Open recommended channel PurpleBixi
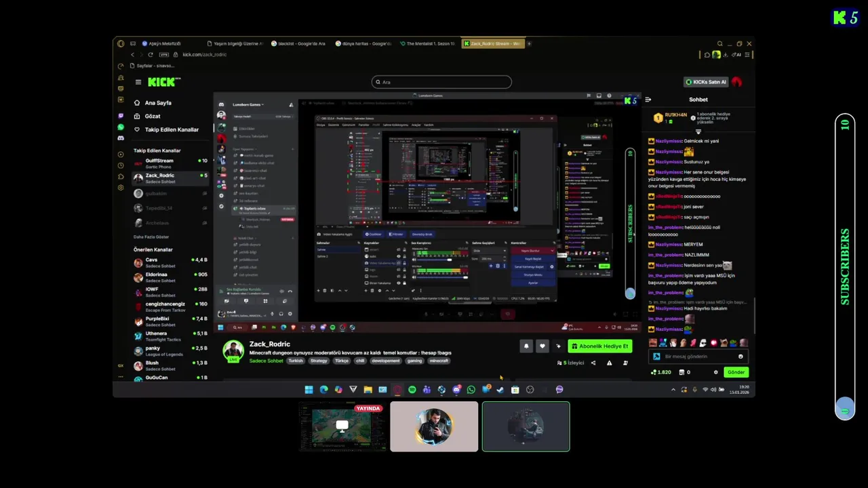 [171, 321]
